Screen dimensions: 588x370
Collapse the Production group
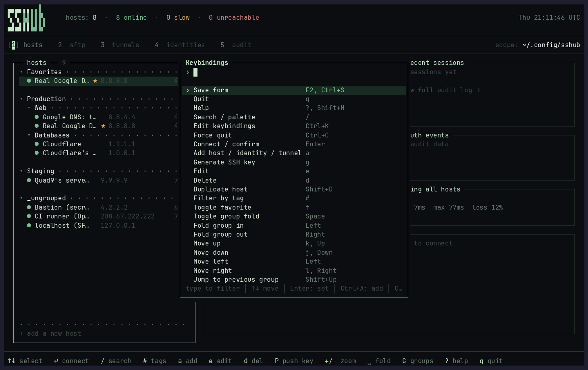[21, 99]
